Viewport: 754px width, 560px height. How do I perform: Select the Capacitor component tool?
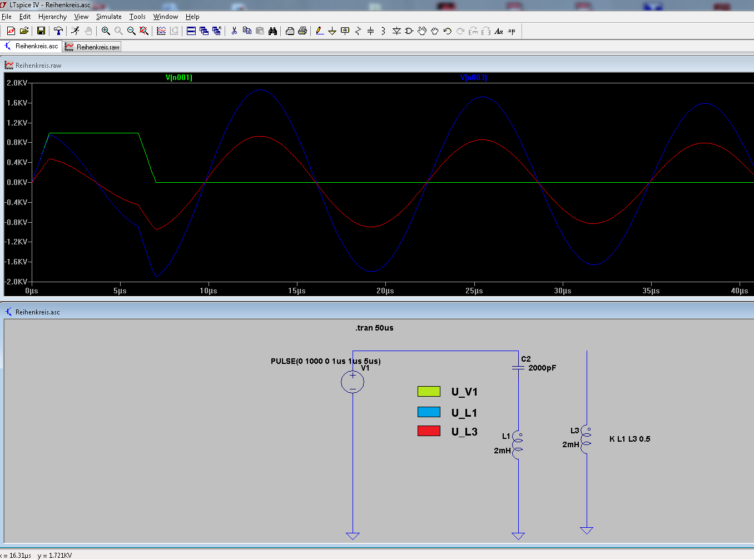coord(370,31)
